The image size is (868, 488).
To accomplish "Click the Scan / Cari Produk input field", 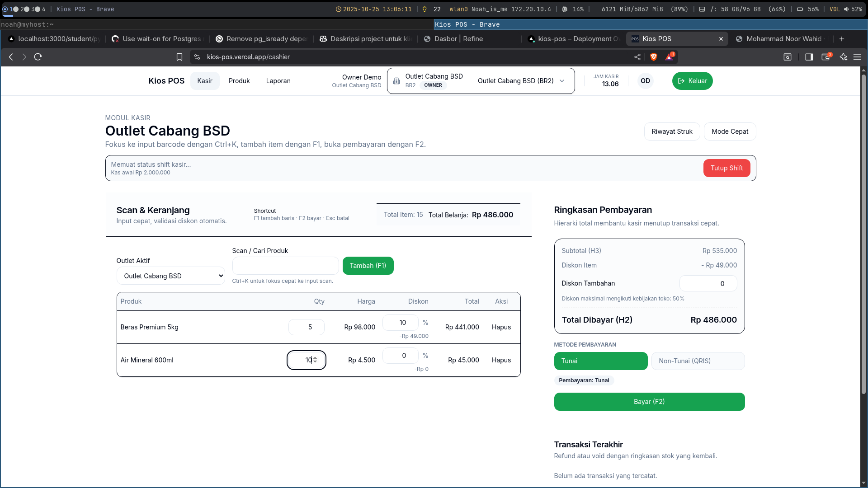I will [285, 266].
